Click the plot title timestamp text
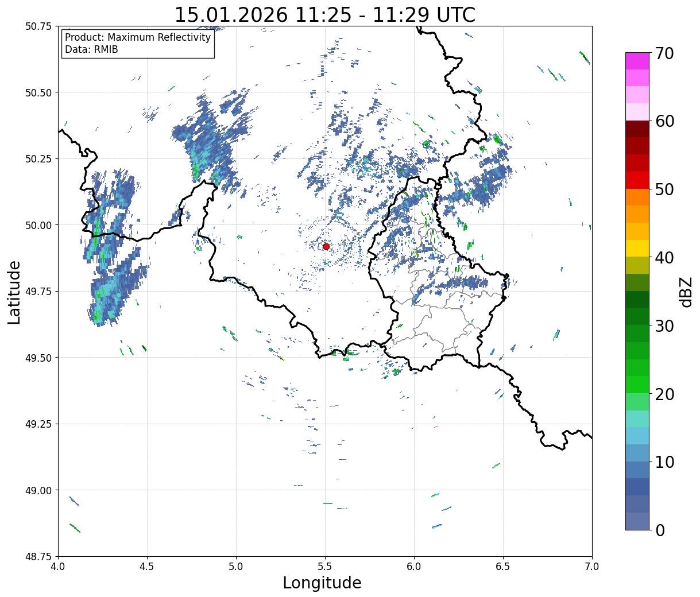 (325, 14)
